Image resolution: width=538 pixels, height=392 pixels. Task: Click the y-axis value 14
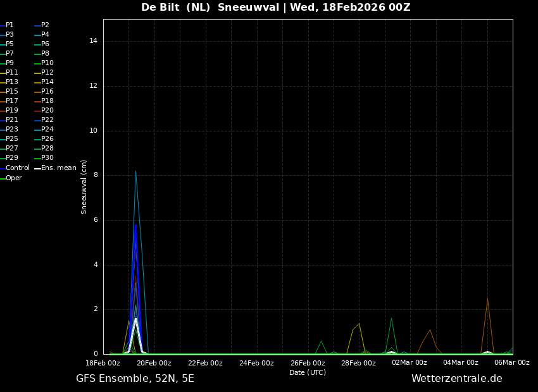pos(93,41)
